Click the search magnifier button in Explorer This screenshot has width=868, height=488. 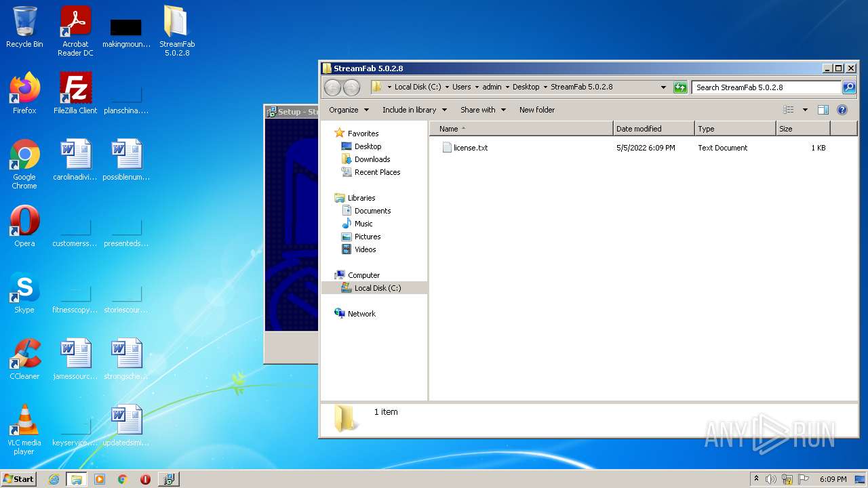pos(849,87)
